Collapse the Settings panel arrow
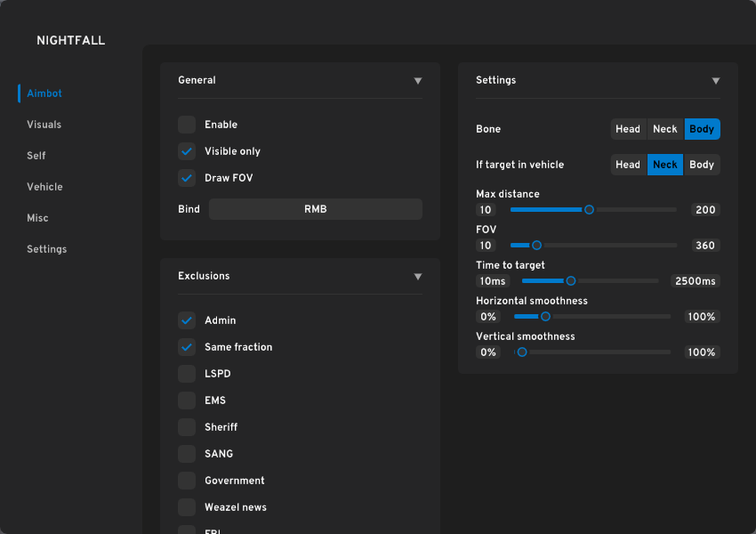 pos(716,81)
